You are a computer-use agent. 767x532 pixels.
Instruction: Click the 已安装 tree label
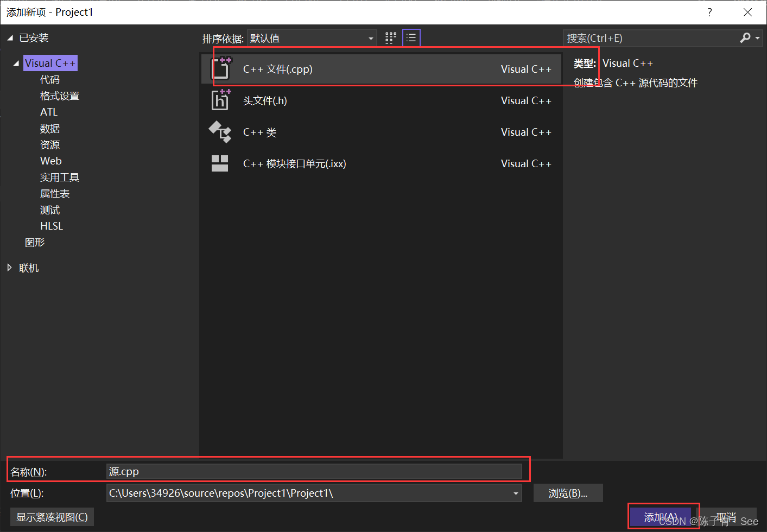(34, 38)
